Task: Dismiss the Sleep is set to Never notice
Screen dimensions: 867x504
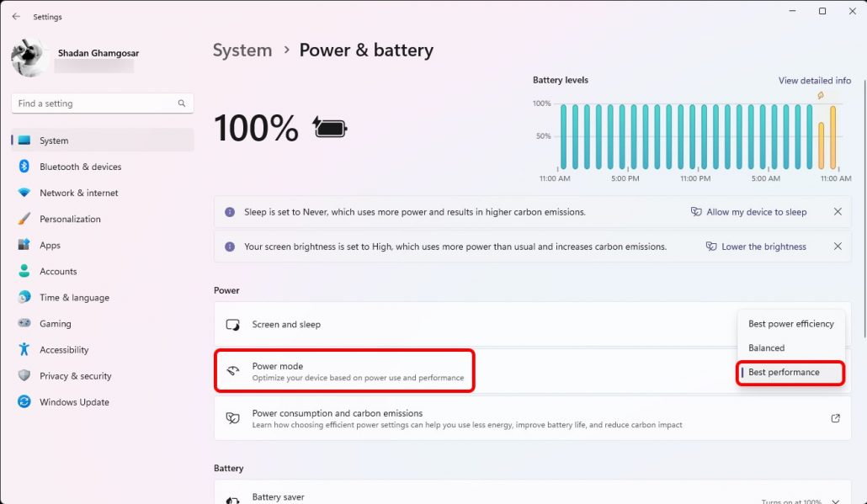Action: pyautogui.click(x=838, y=212)
